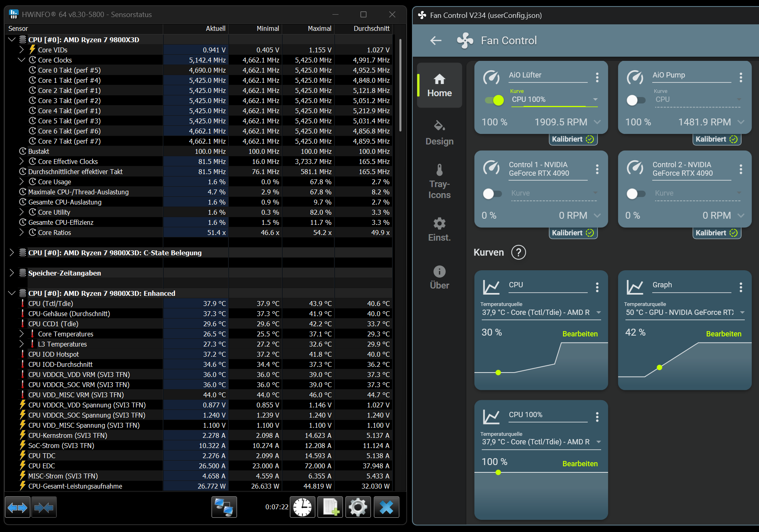Expand the Speicher-Zeitangaben sensor group
Screen dimensions: 759x532
click(x=12, y=273)
